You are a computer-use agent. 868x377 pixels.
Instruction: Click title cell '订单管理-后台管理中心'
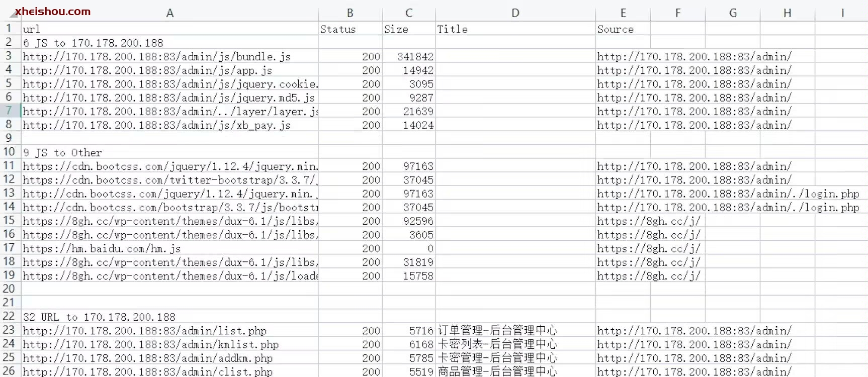[x=515, y=330]
